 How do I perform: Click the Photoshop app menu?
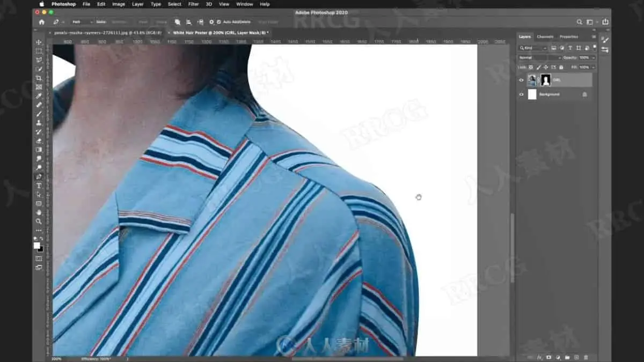click(x=64, y=4)
